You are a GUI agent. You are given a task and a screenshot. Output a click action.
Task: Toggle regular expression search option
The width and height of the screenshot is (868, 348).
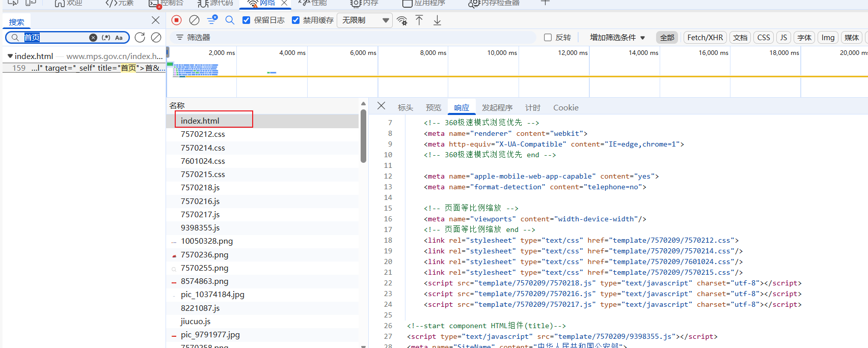pos(106,38)
